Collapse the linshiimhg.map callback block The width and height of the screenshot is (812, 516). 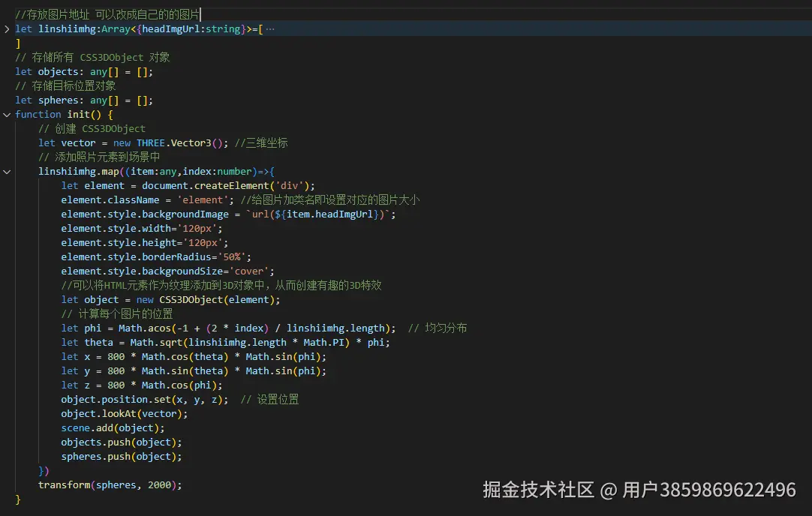[7, 172]
